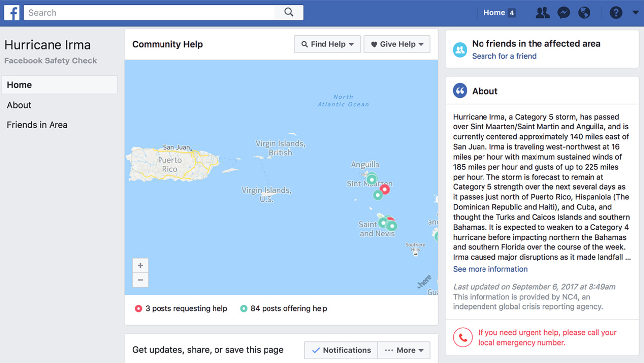This screenshot has width=644, height=363.
Task: Click the Search for a friend link
Action: 504,56
